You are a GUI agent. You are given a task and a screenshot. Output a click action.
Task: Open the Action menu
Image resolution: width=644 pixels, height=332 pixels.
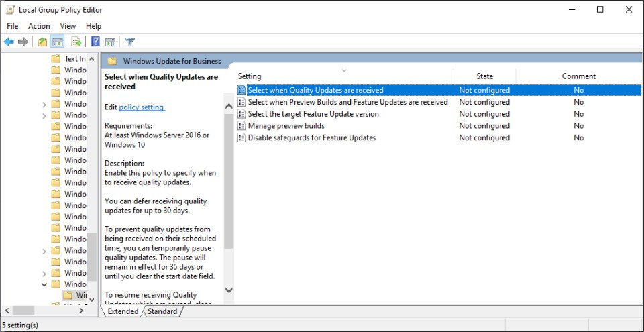pyautogui.click(x=39, y=26)
